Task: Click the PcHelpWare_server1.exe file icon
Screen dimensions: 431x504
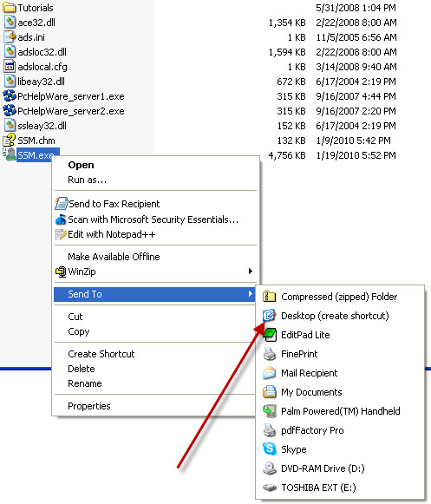Action: click(10, 95)
